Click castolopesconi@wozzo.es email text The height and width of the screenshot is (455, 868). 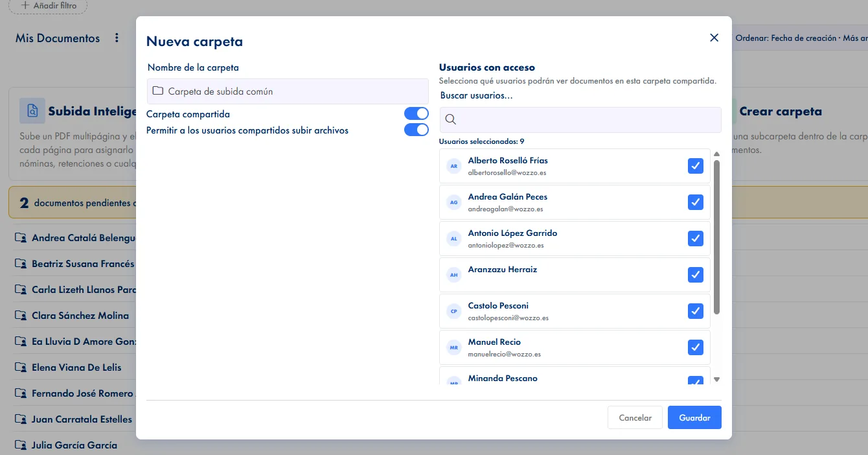tap(508, 318)
